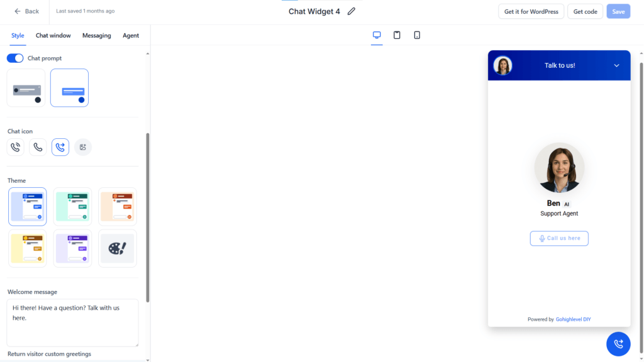Select the ringing phone chat icon
The width and height of the screenshot is (644, 362).
point(16,147)
